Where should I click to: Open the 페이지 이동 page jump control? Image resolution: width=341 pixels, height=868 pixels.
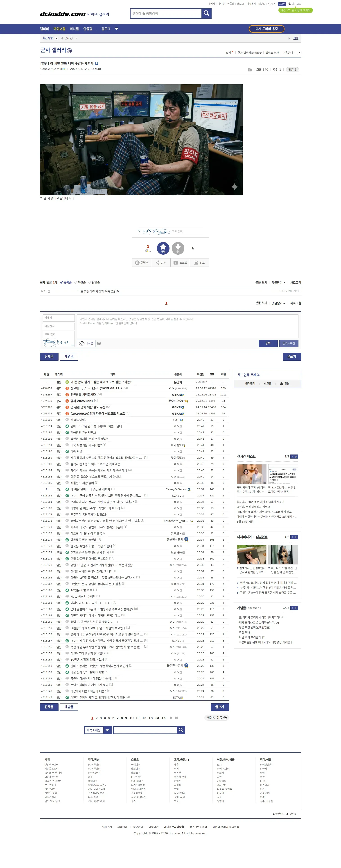(217, 718)
